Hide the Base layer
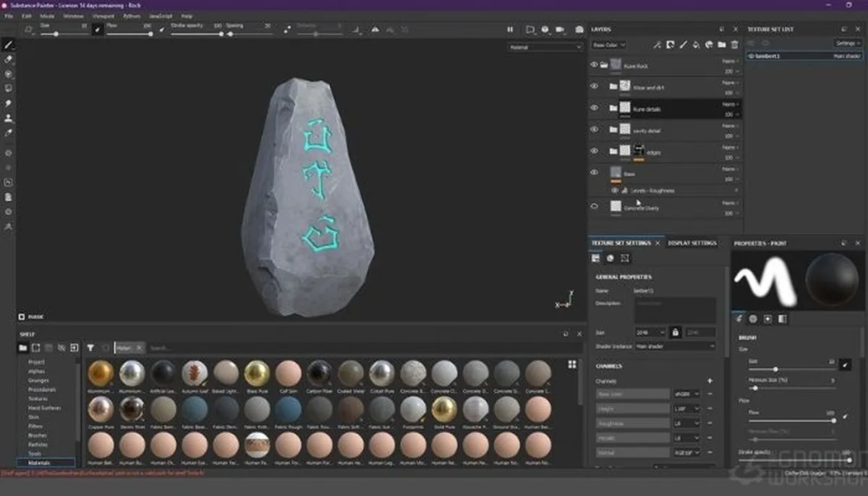Screen dimensions: 868x496 pyautogui.click(x=594, y=173)
